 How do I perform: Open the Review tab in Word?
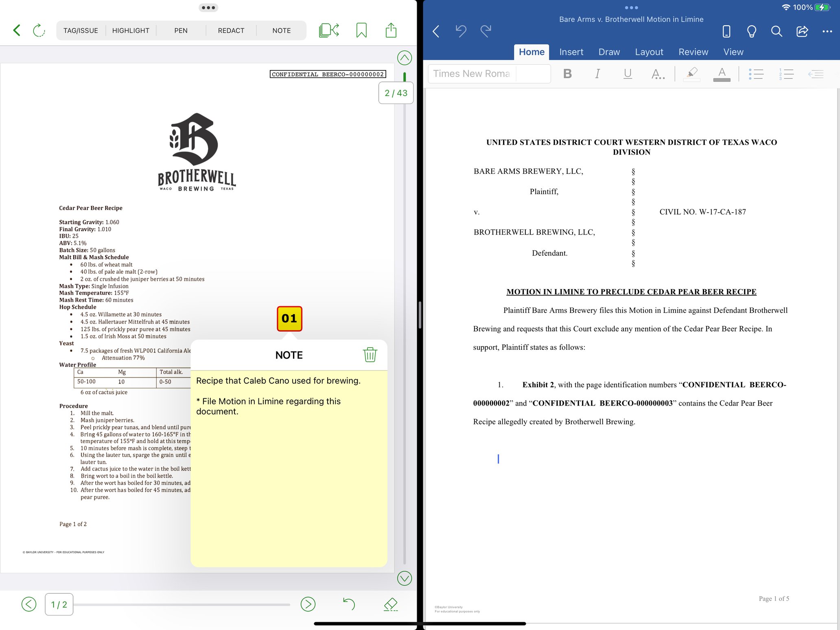click(693, 52)
